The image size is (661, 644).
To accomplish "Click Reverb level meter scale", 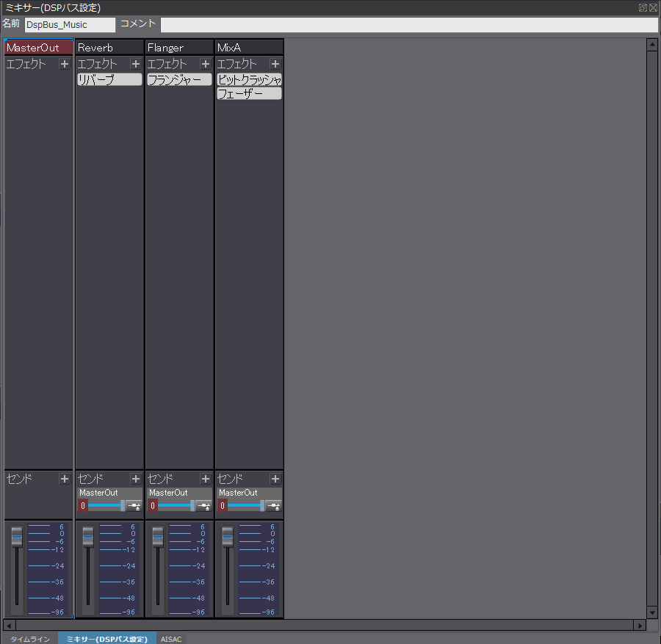I will (x=118, y=569).
